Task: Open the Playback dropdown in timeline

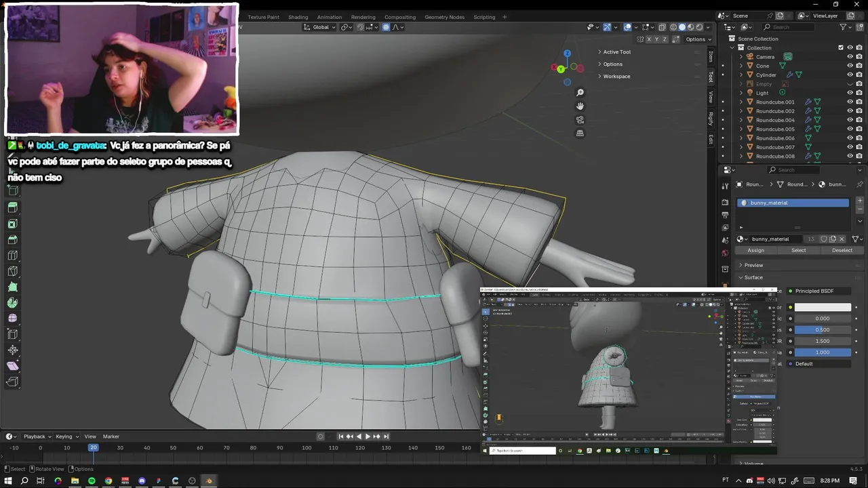Action: point(37,436)
